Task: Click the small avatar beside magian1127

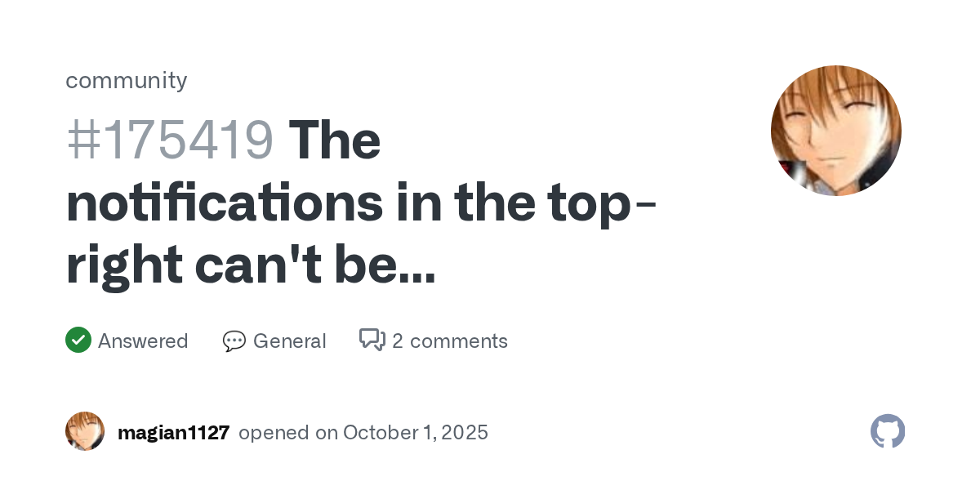Action: [x=85, y=431]
